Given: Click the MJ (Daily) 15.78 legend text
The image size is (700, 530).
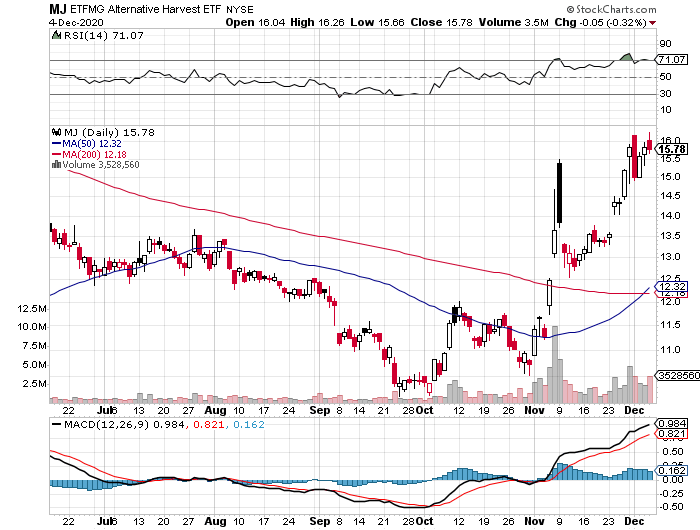Looking at the screenshot, I should pyautogui.click(x=109, y=133).
